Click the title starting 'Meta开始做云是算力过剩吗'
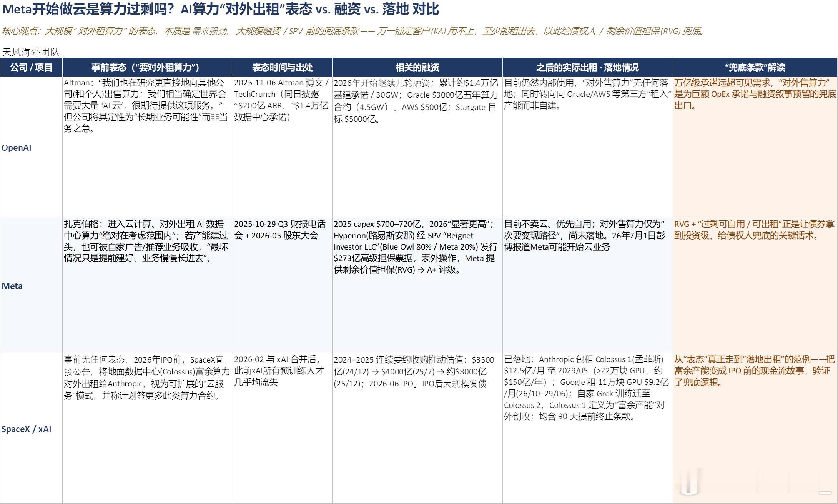The height and width of the screenshot is (504, 838). (221, 9)
